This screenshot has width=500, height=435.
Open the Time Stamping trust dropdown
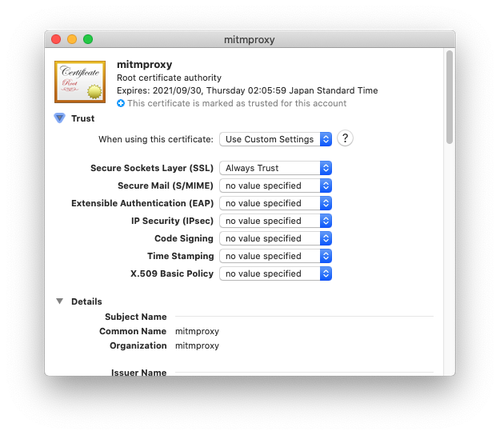[x=275, y=256]
